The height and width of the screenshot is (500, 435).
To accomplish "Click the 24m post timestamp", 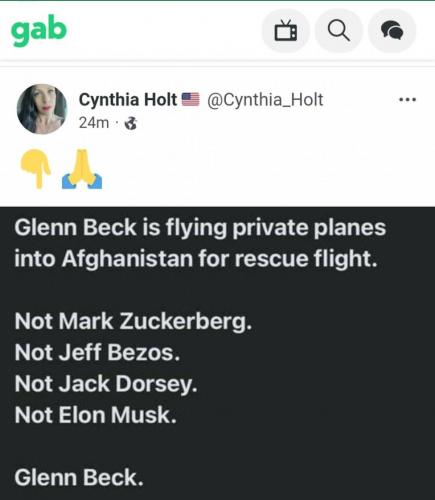I will click(x=94, y=123).
